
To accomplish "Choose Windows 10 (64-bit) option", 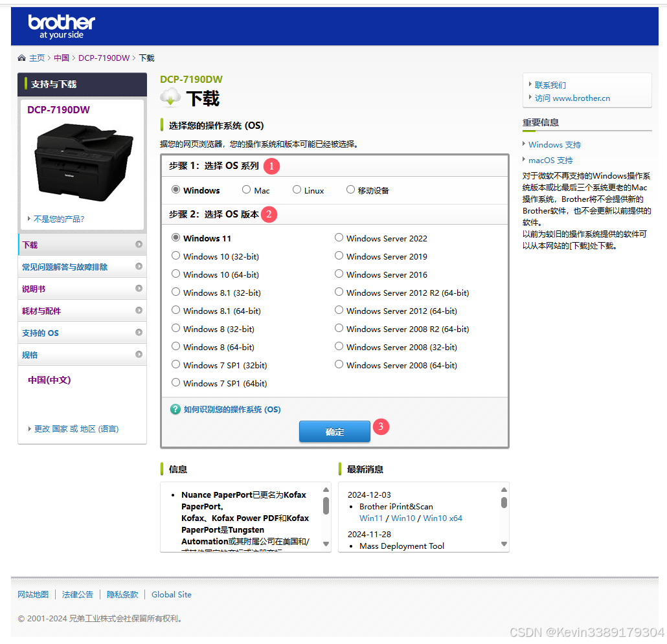I will click(175, 274).
